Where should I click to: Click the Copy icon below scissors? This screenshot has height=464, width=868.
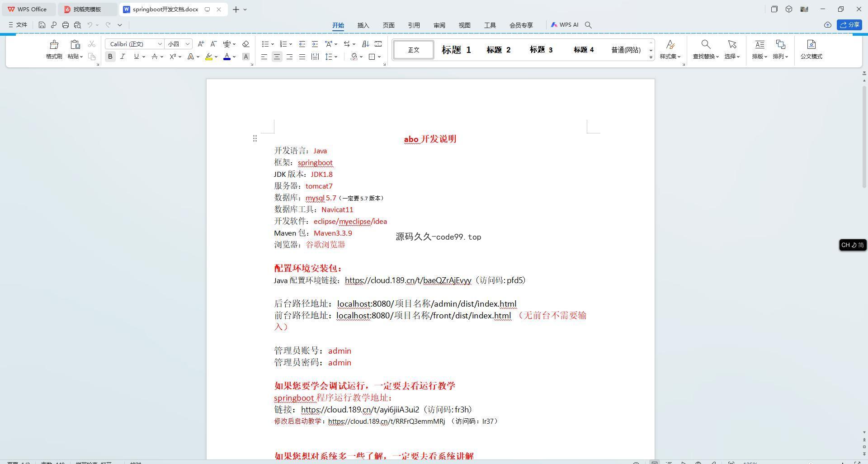pos(92,57)
